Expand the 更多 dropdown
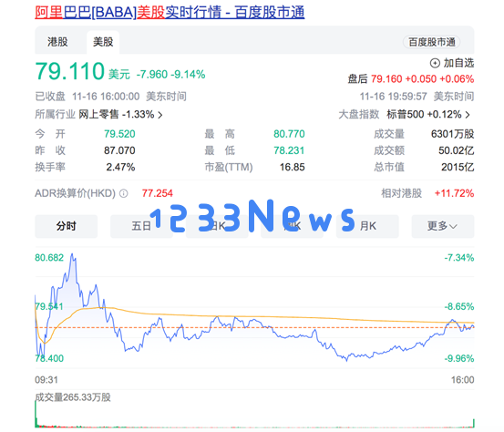This screenshot has height=432, width=504. tap(443, 226)
